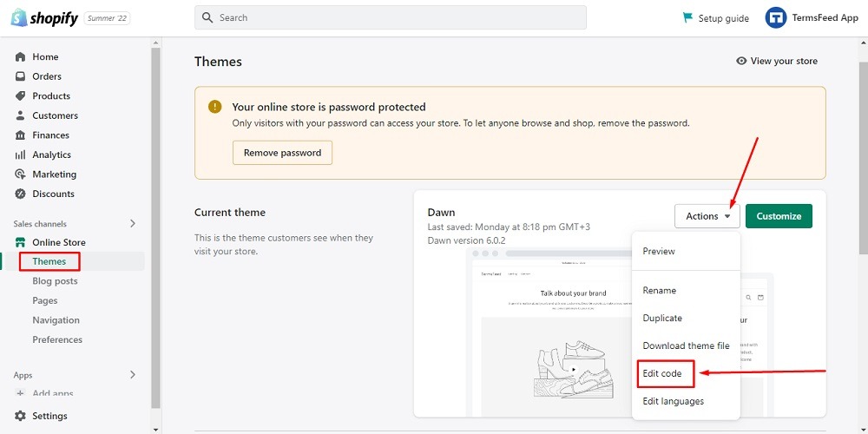The image size is (868, 434).
Task: Click the Setup guide flag icon
Action: (687, 17)
